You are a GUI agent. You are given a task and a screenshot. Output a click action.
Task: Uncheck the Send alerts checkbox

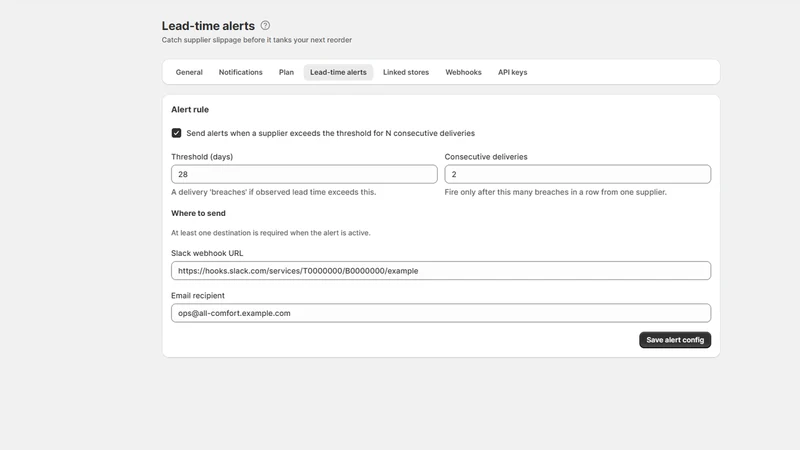pyautogui.click(x=177, y=133)
